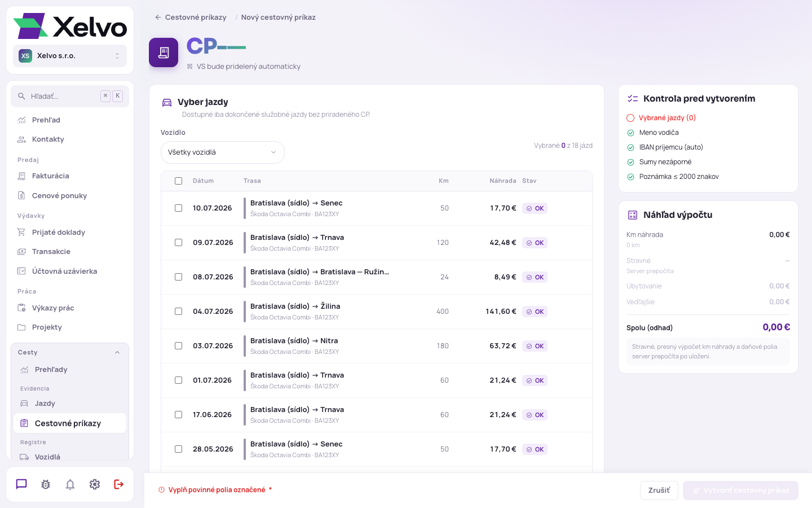Click the red circle beside Vybrané jazdy

coord(630,118)
